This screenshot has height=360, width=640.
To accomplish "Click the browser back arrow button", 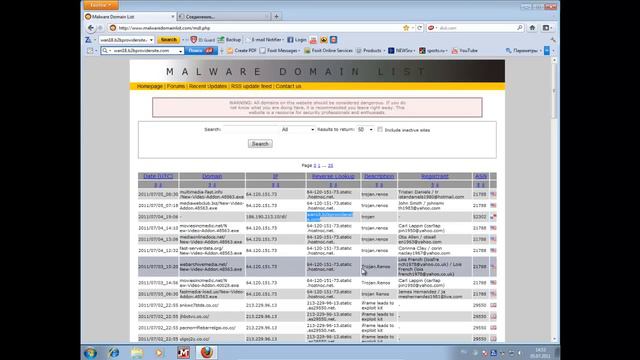I will (91, 28).
